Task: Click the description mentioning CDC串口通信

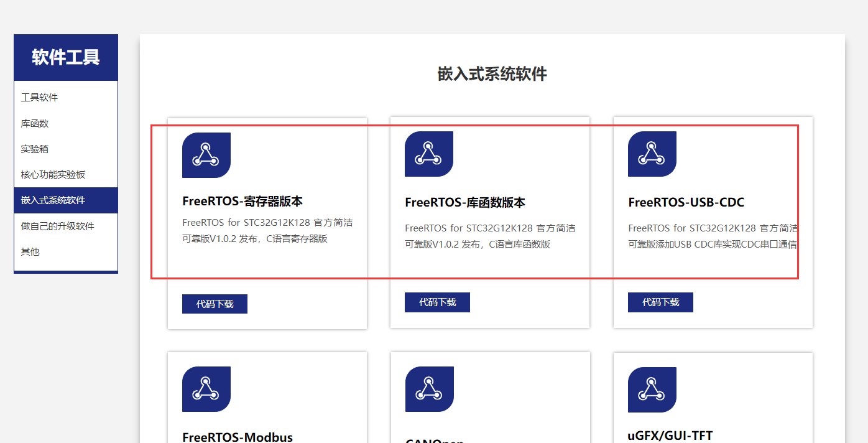Action: 713,236
